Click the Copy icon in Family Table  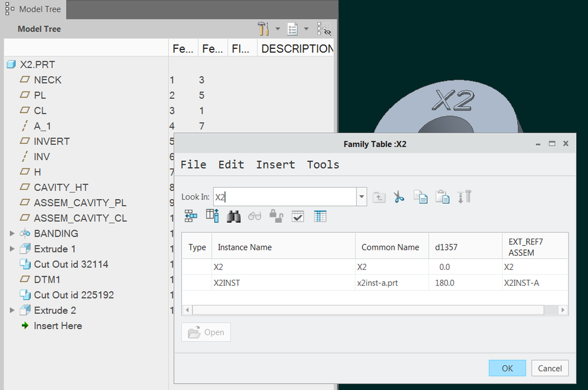click(420, 197)
